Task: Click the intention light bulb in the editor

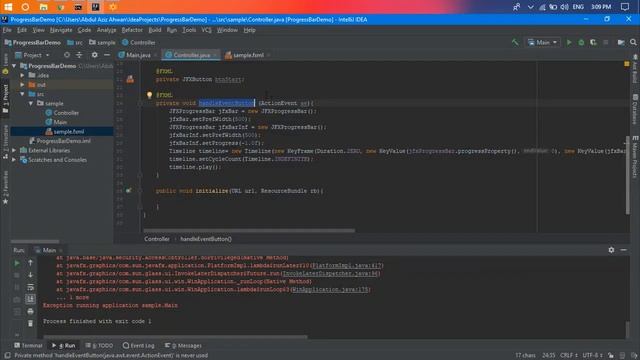Action: click(x=149, y=95)
